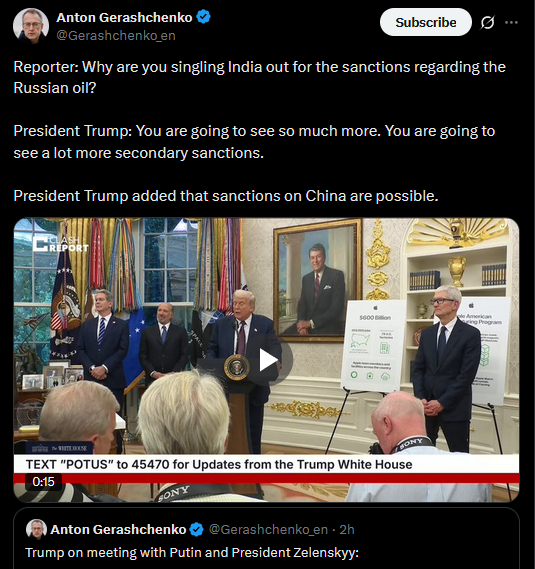Click the Clash Report watermark logo

pyautogui.click(x=60, y=244)
